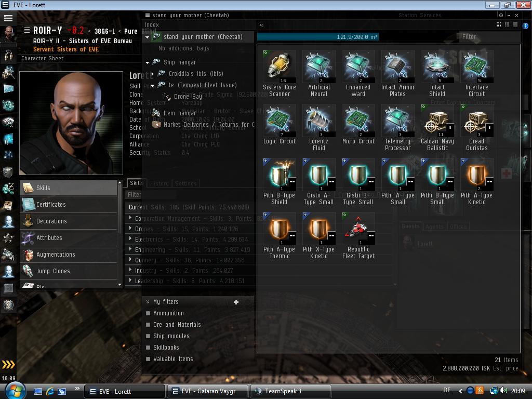Screen dimensions: 532x399
Task: Open the Skills section
Action: tap(69, 188)
